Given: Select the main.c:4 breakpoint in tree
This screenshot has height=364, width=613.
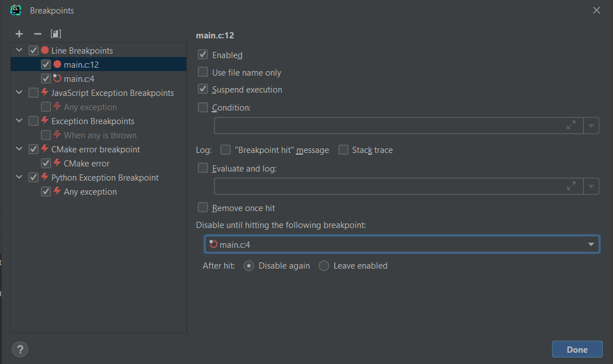Looking at the screenshot, I should pos(79,79).
